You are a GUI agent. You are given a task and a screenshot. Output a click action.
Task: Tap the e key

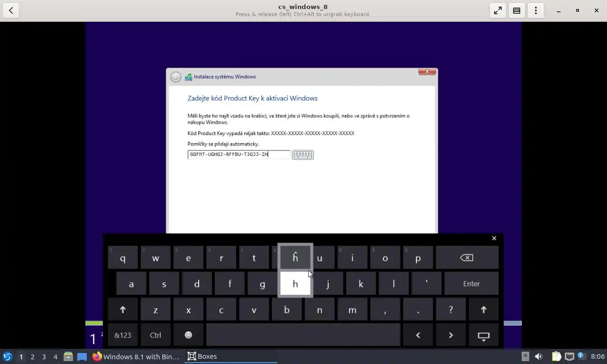click(x=188, y=258)
